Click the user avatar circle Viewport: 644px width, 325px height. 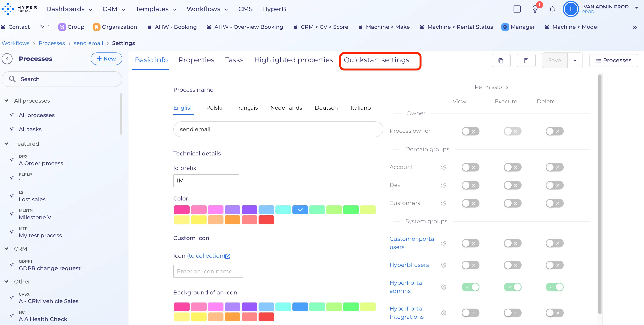coord(571,9)
